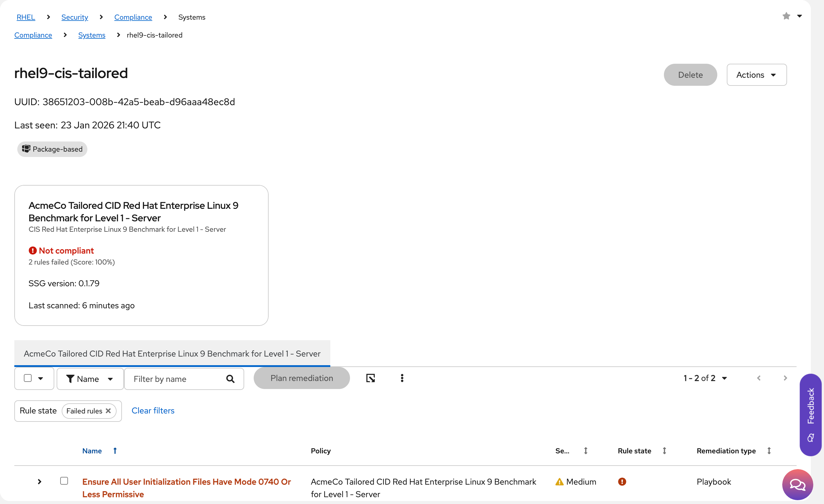Click the Clear filters link

click(153, 410)
